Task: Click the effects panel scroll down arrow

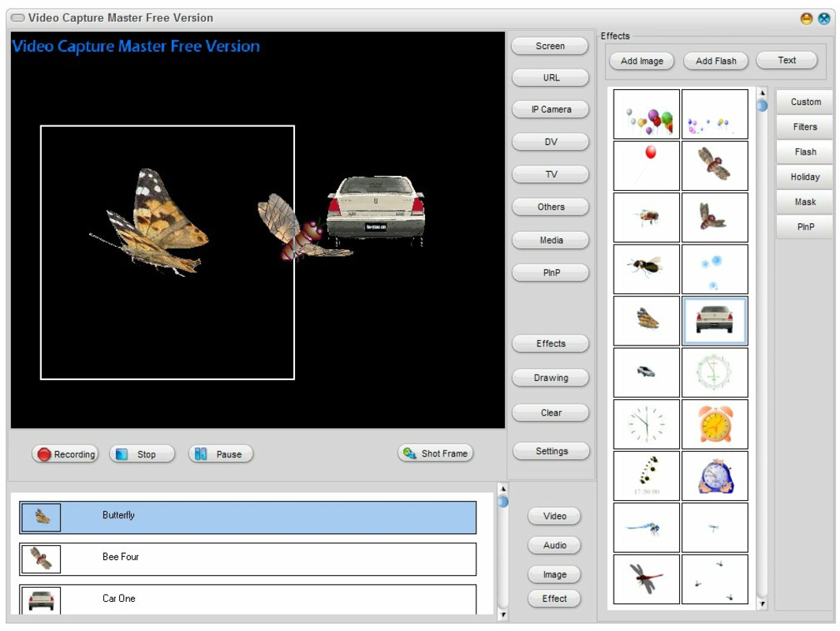Action: pos(761,603)
